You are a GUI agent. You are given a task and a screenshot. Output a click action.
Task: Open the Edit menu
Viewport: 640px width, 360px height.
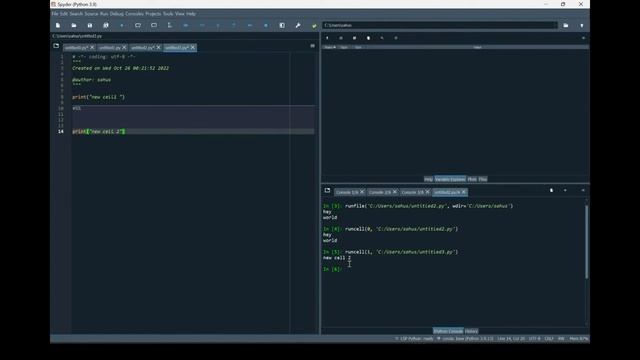[64, 14]
